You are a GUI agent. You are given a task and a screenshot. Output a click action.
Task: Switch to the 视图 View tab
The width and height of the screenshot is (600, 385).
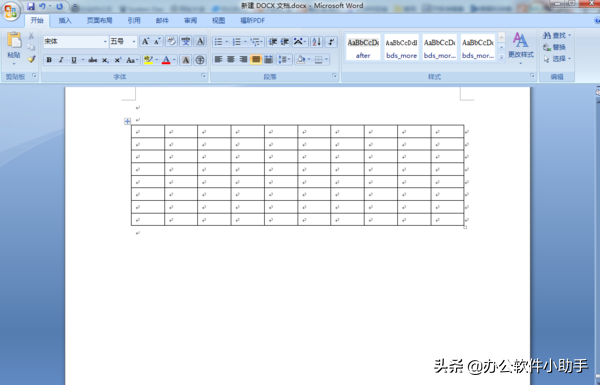(x=218, y=21)
